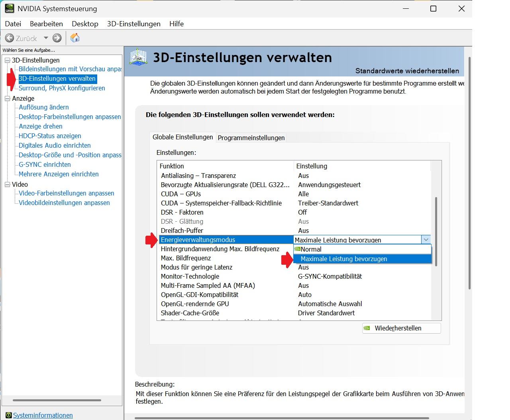Click the Forward arrow icon in toolbar
The width and height of the screenshot is (510, 420).
(x=57, y=38)
